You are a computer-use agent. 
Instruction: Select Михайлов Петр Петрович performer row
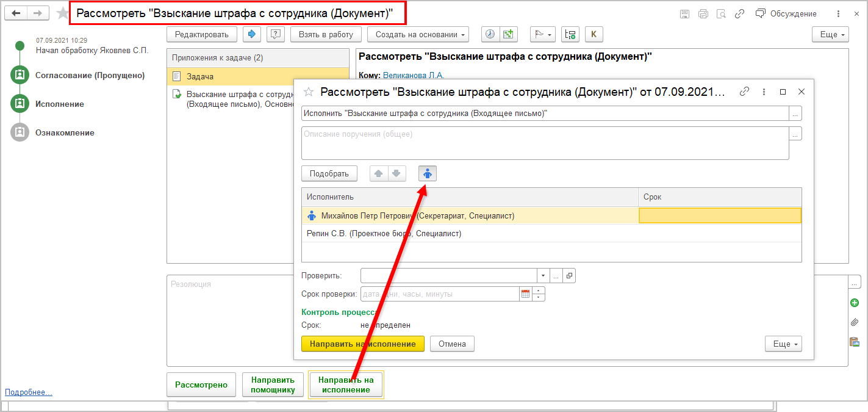470,215
